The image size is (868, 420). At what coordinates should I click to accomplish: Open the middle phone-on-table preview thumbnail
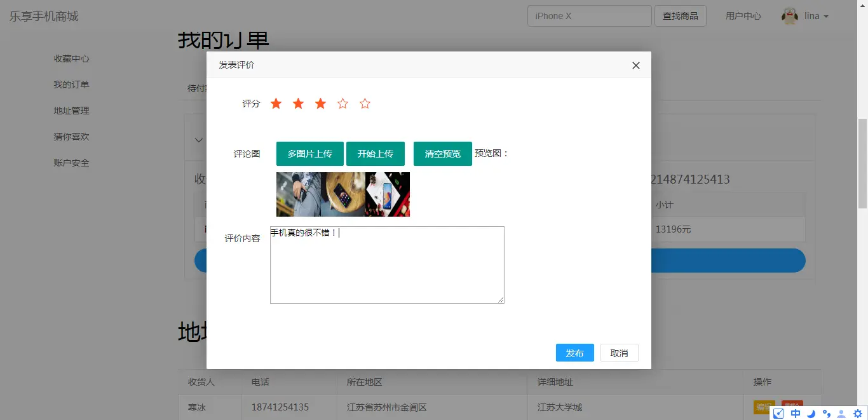(343, 194)
